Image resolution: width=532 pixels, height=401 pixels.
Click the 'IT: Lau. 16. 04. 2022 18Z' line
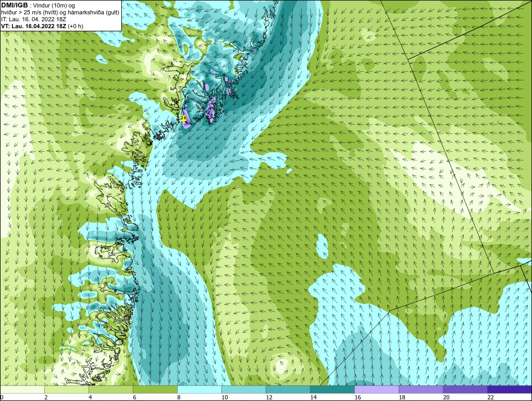[x=34, y=19]
